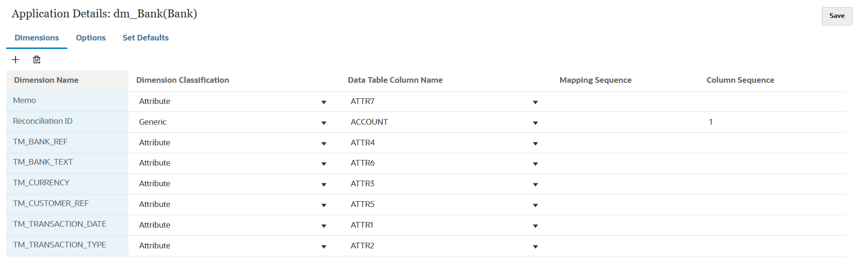Expand Memo dimension classification dropdown
This screenshot has height=278, width=868.
point(324,102)
